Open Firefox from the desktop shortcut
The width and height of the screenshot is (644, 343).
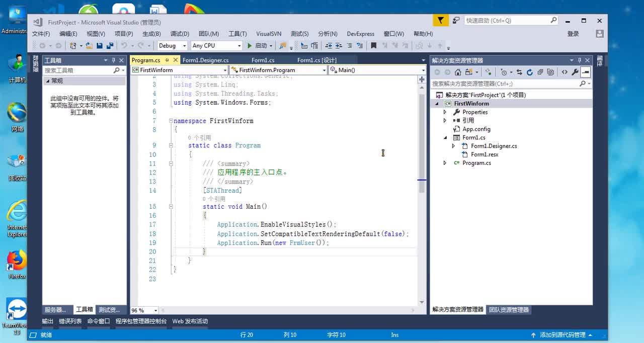[17, 264]
